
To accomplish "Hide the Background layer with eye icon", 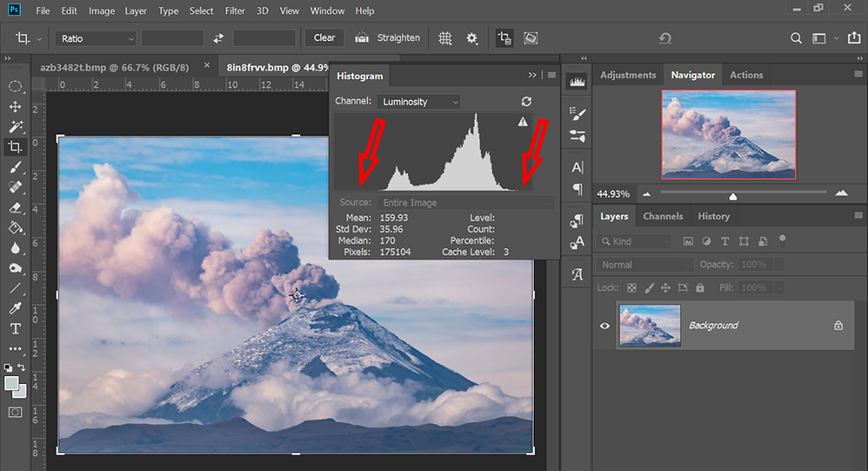I will tap(604, 326).
